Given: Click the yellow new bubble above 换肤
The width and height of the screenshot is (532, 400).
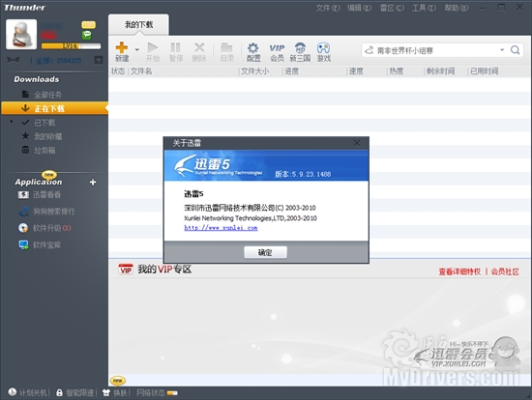Looking at the screenshot, I should click(x=117, y=381).
